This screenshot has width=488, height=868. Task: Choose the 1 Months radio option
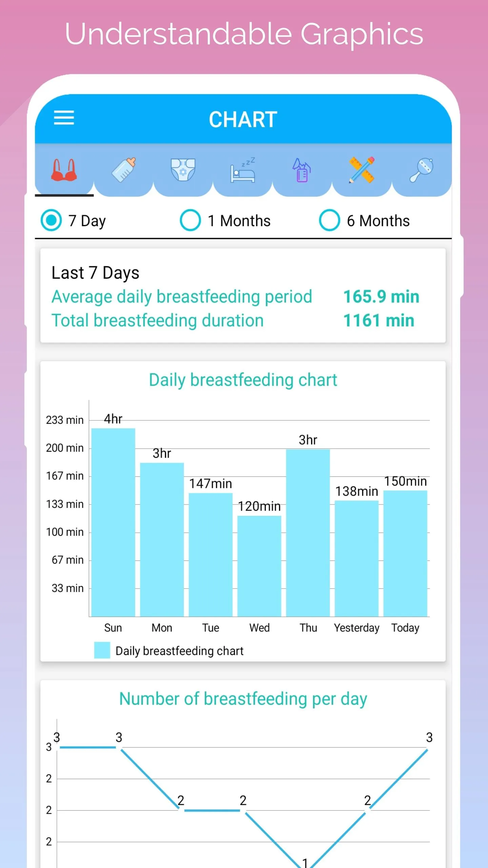coord(190,220)
